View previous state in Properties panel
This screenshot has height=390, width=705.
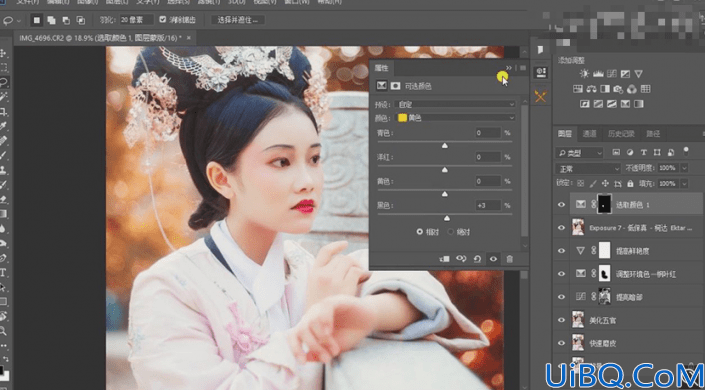[x=461, y=259]
